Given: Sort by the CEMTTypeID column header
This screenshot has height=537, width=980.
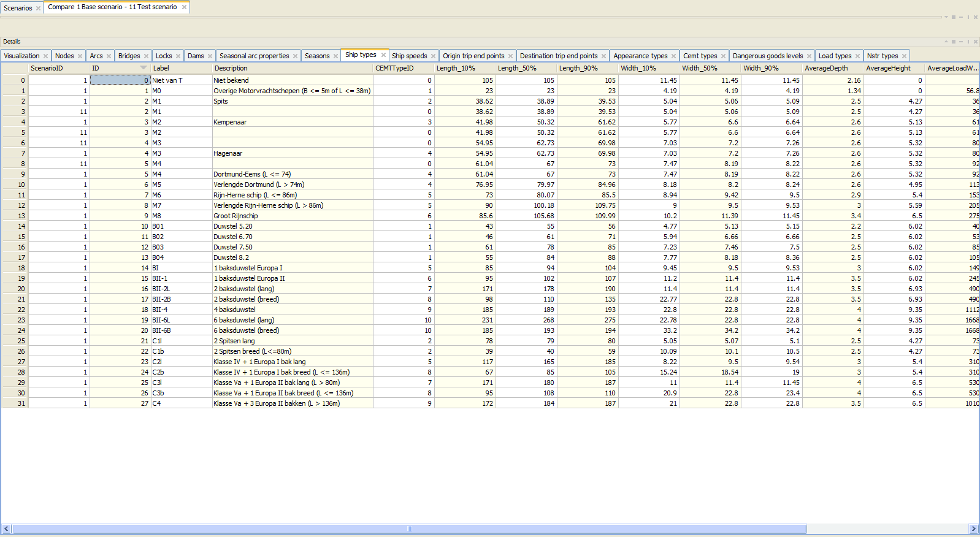Looking at the screenshot, I should coord(404,68).
